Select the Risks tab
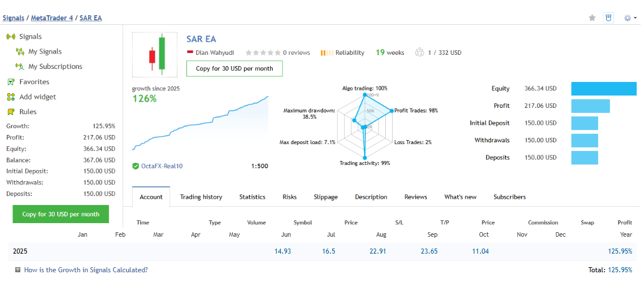 tap(289, 197)
